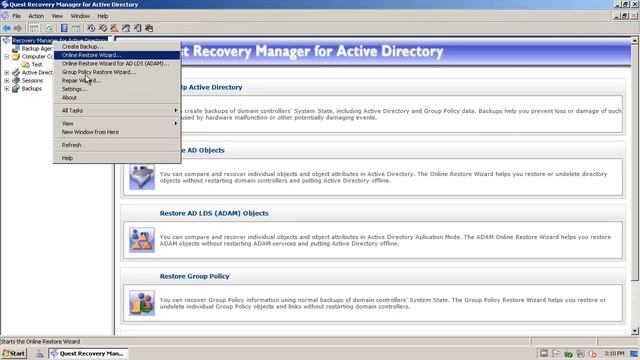
Task: Open the Restore Group Policy heading link
Action: tap(194, 276)
